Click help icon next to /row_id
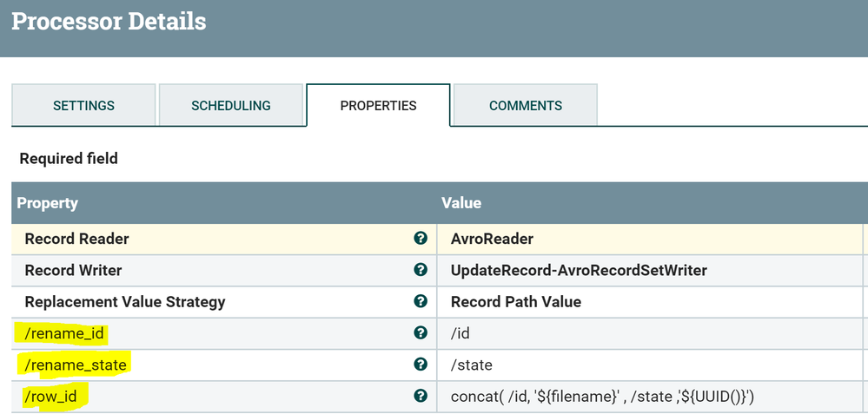 (x=421, y=396)
